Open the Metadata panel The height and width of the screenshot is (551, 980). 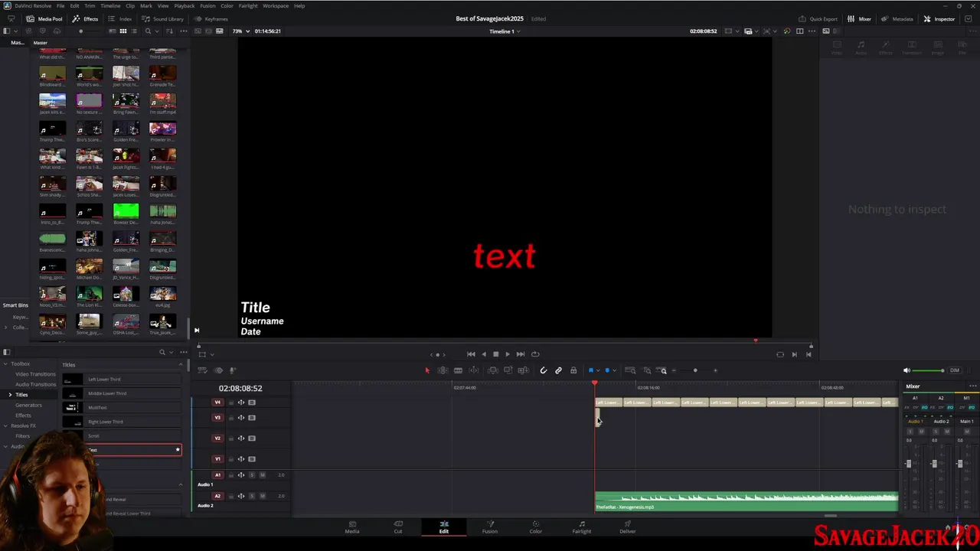coord(897,18)
